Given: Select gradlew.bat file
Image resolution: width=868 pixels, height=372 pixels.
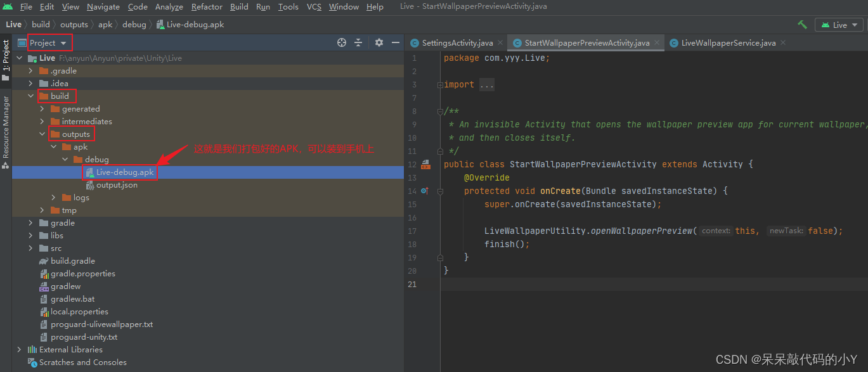Looking at the screenshot, I should [x=208, y=299].
